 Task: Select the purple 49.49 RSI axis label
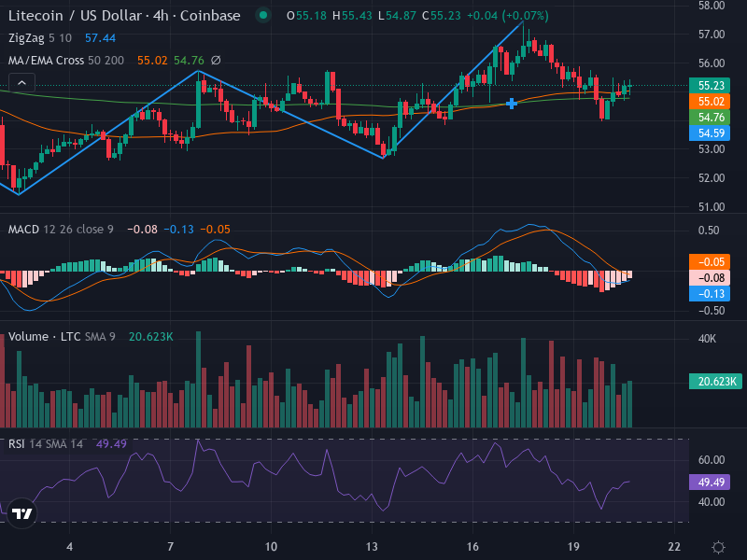710,482
